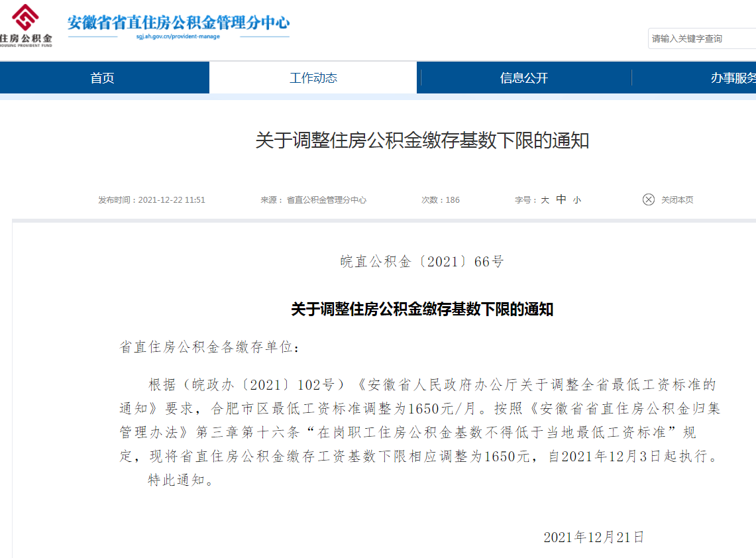Viewport: 756px width, 558px height.
Task: Set font size to 大 (large)
Action: tap(545, 200)
